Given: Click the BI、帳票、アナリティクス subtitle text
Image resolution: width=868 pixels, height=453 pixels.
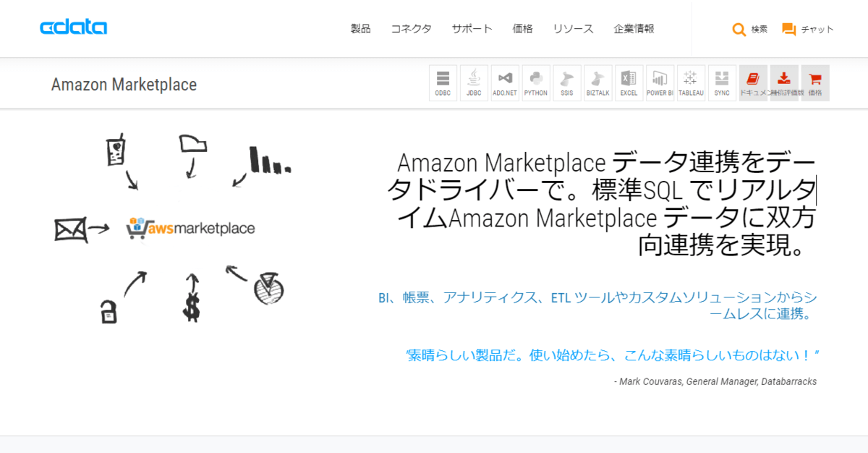Looking at the screenshot, I should (x=597, y=305).
